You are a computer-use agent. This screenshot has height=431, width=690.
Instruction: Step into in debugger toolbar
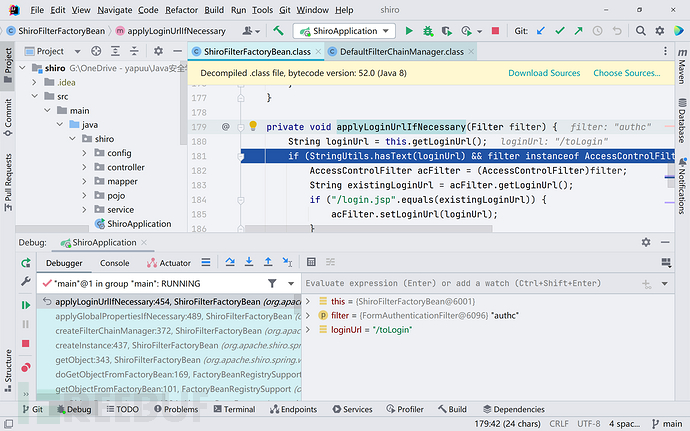[x=249, y=262]
